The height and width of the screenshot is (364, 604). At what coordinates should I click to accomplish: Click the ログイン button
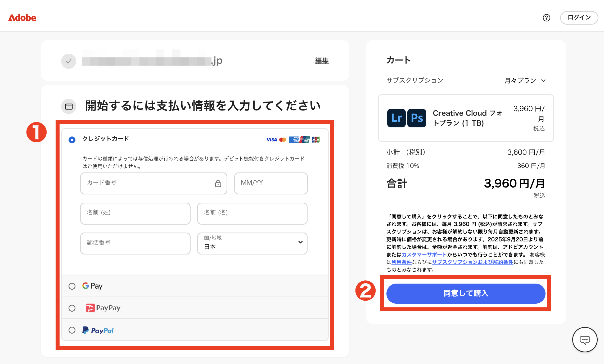[579, 18]
